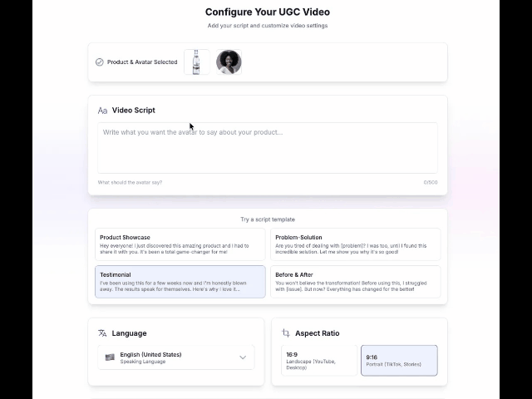Choose the Problem-Solution script template
Screen dimensions: 532x399
tap(355, 244)
